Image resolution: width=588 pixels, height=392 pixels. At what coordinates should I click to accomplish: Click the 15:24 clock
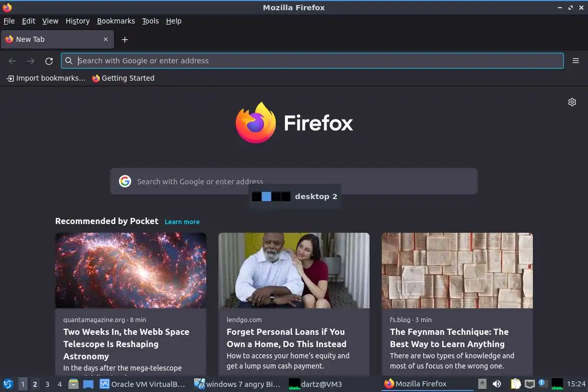(x=576, y=384)
